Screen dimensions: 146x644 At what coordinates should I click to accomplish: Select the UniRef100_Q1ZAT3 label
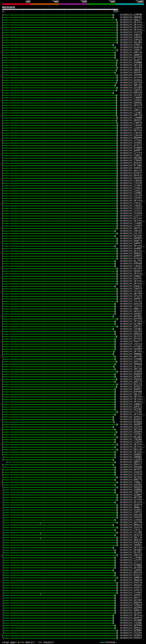[131, 60]
